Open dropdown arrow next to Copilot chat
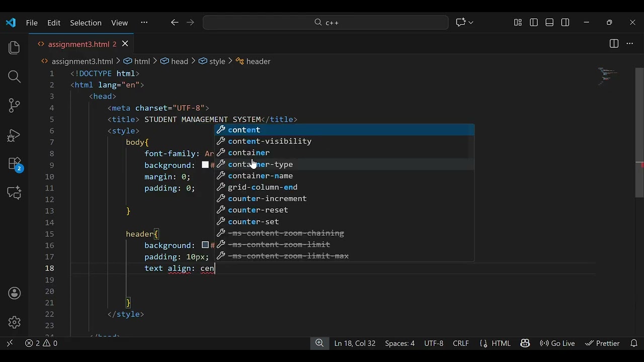This screenshot has width=644, height=362. pos(471,23)
